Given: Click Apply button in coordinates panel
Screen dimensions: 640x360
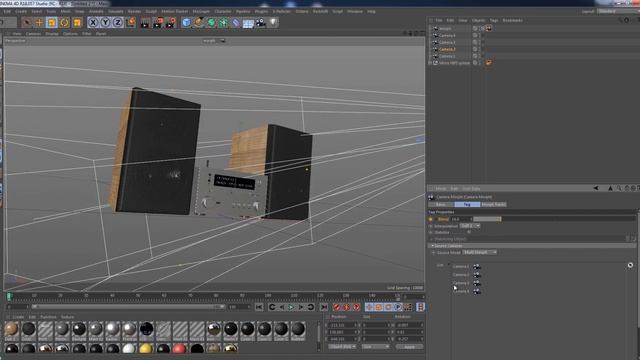Looking at the screenshot, I should coord(409,347).
